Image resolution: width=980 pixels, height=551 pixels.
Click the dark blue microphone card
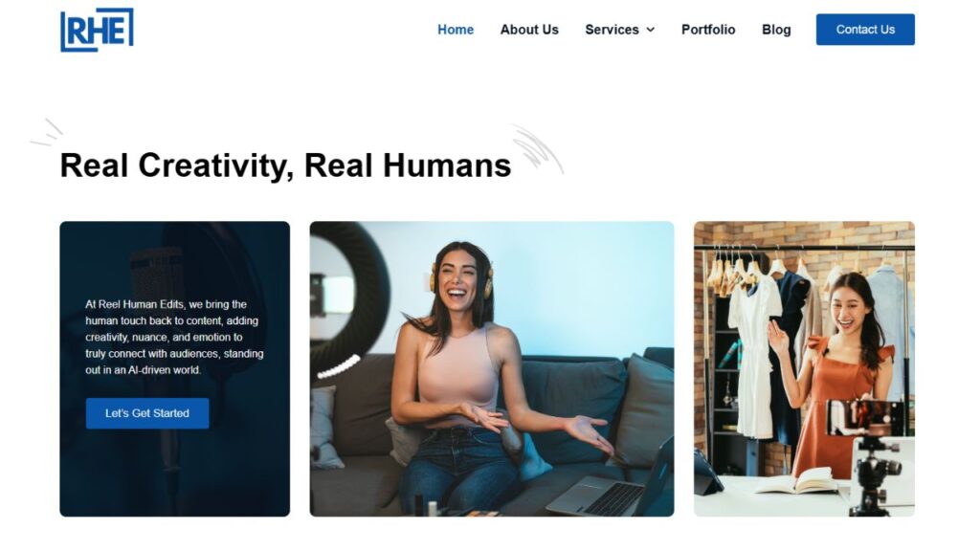tap(175, 368)
